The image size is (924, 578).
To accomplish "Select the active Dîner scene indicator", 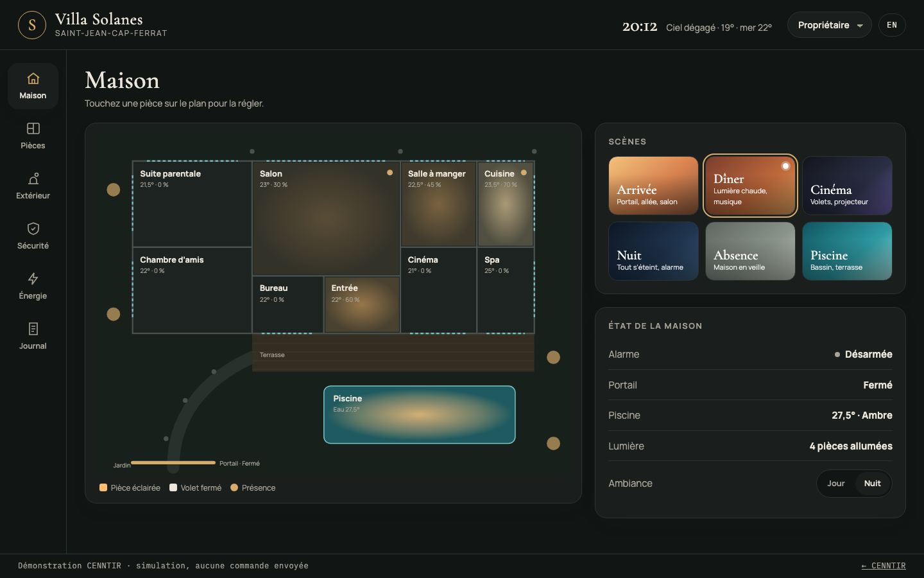I will (785, 166).
